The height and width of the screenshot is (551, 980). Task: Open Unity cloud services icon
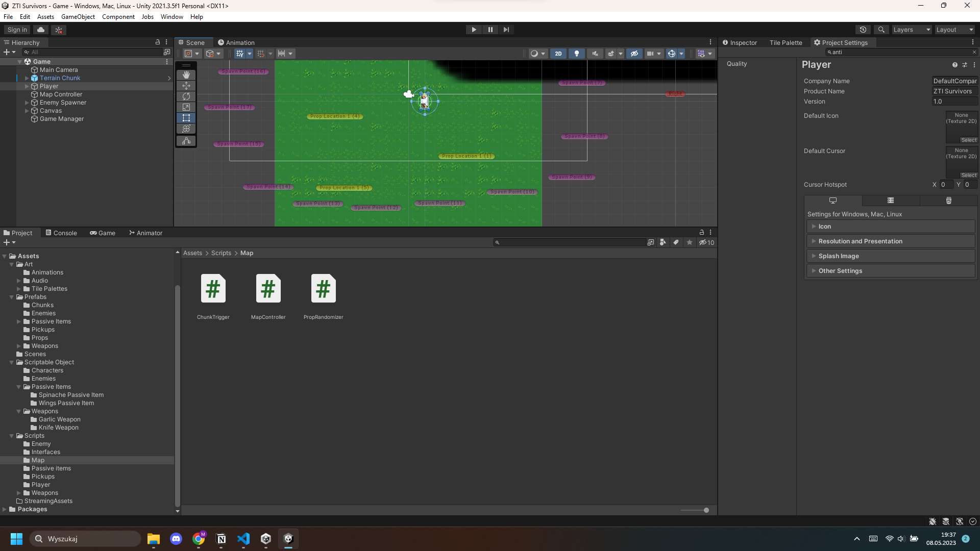point(41,30)
